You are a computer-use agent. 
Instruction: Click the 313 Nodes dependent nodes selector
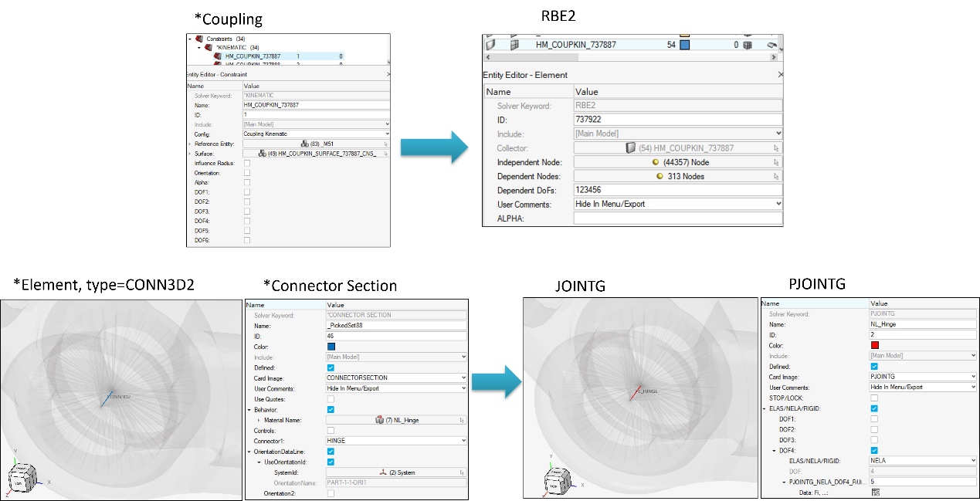tap(678, 176)
